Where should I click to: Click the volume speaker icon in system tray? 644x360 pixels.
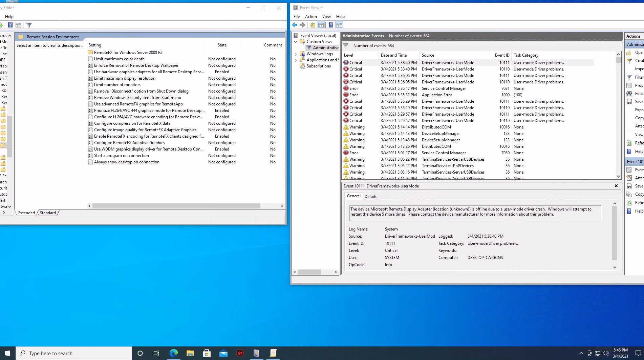click(606, 353)
